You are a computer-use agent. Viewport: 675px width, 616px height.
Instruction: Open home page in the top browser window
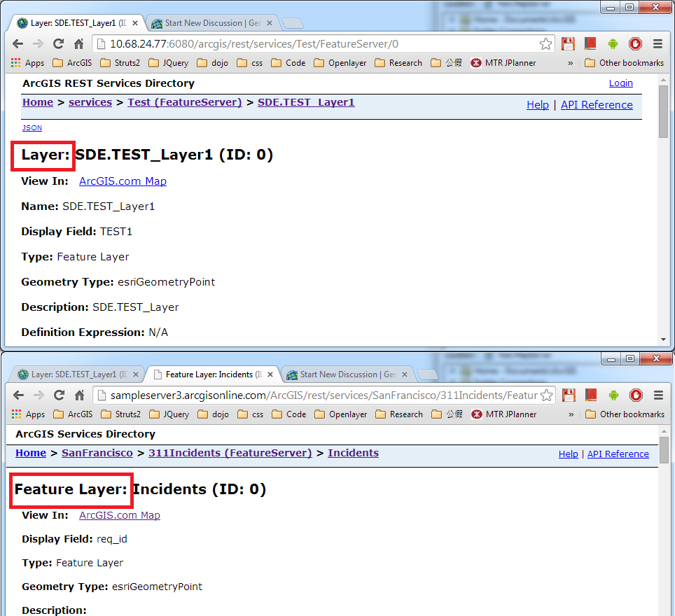click(x=78, y=43)
